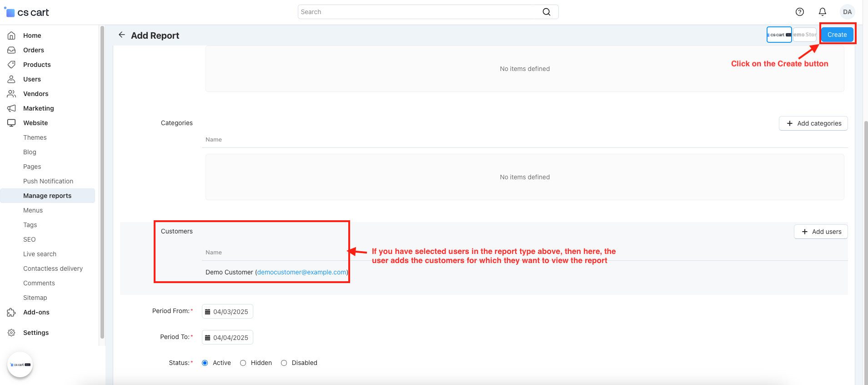Open calendar icon for Period To

pos(208,338)
